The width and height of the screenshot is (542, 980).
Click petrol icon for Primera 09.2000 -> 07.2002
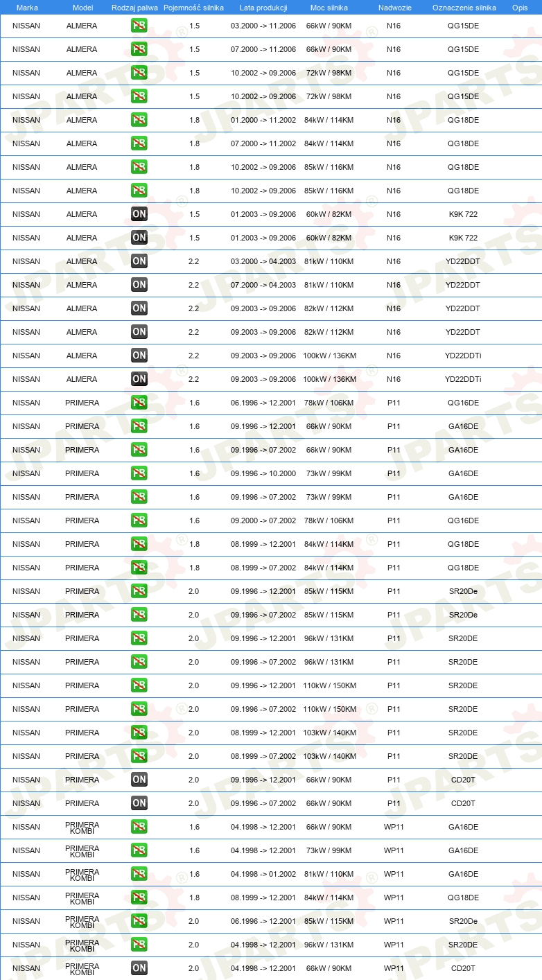(139, 520)
